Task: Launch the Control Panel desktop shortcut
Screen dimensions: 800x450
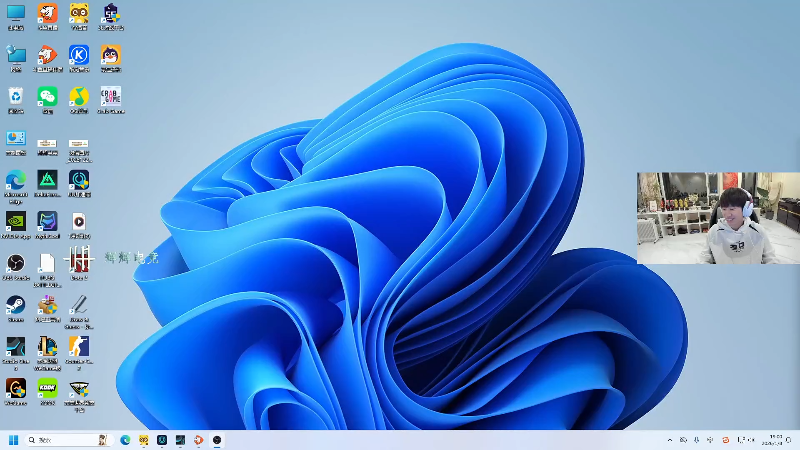Action: tap(16, 142)
